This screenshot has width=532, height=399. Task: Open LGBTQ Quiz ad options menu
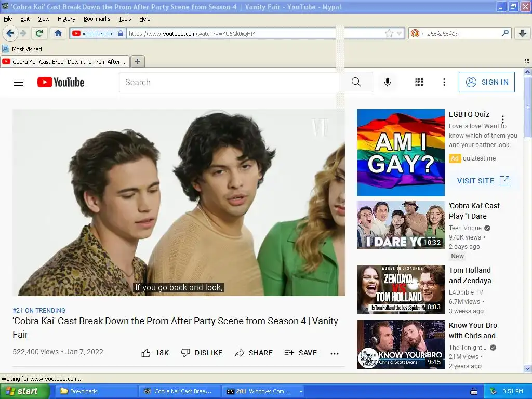point(503,119)
